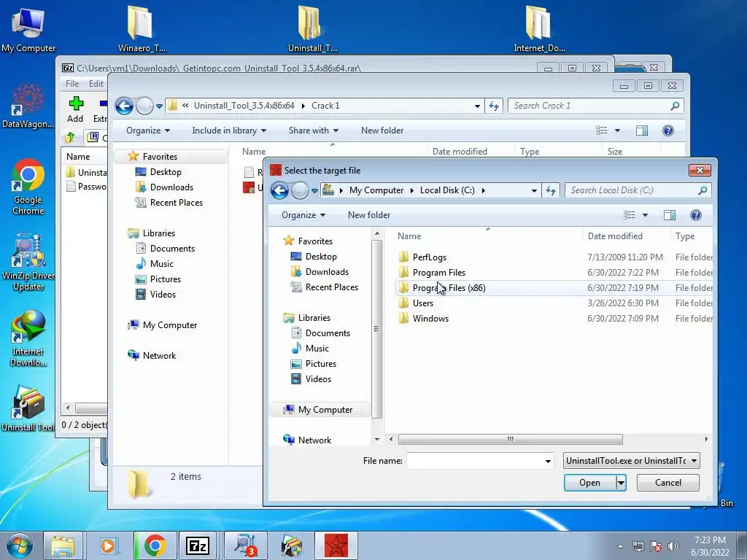Open WinZip Driver Updater desktop icon
This screenshot has height=560, width=747.
point(28,262)
